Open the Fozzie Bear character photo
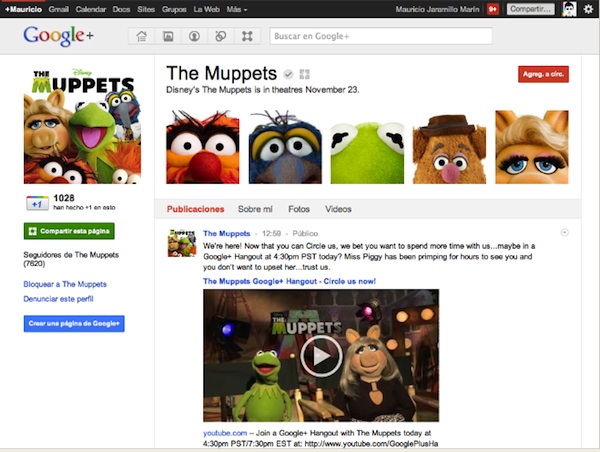 point(449,147)
